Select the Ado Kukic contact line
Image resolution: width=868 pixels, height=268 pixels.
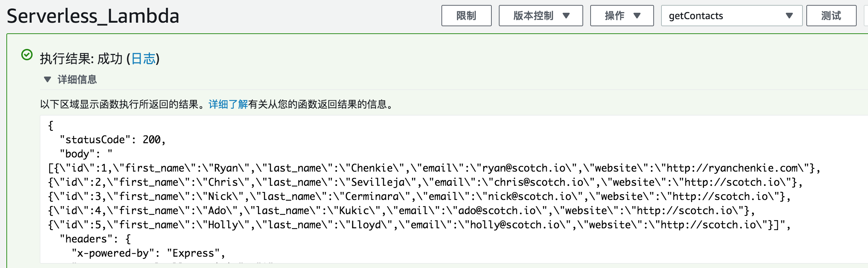401,211
